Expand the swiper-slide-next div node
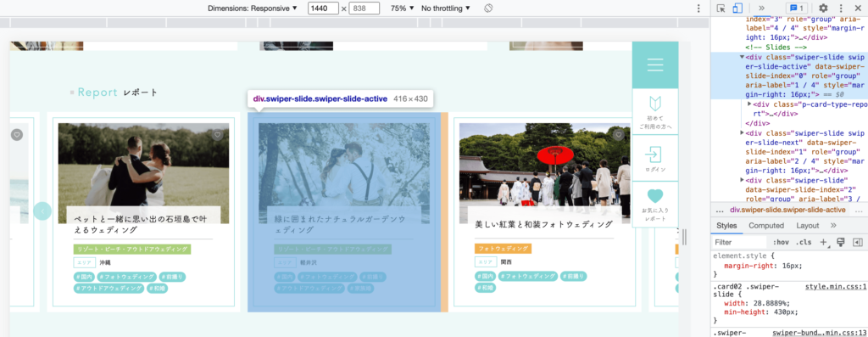 (x=743, y=133)
